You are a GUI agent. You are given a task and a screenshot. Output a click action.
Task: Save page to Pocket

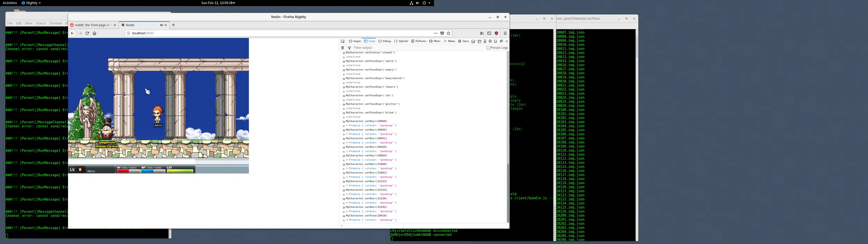point(442,33)
